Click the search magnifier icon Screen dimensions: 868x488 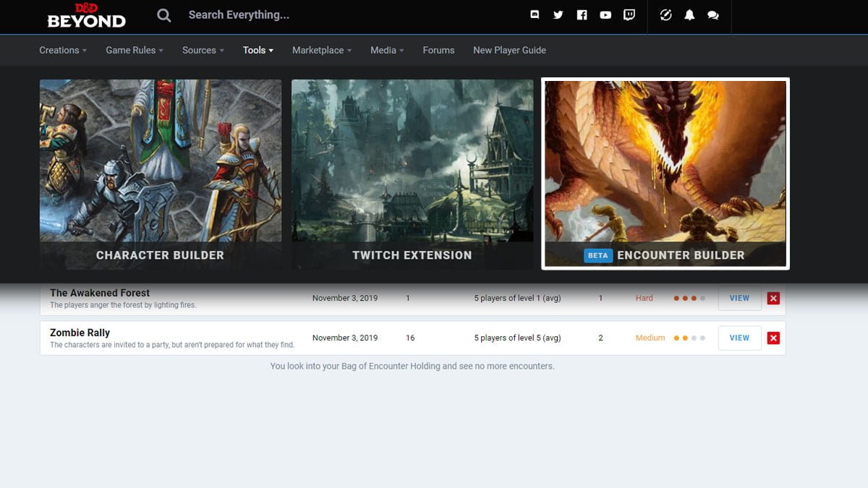pos(164,15)
